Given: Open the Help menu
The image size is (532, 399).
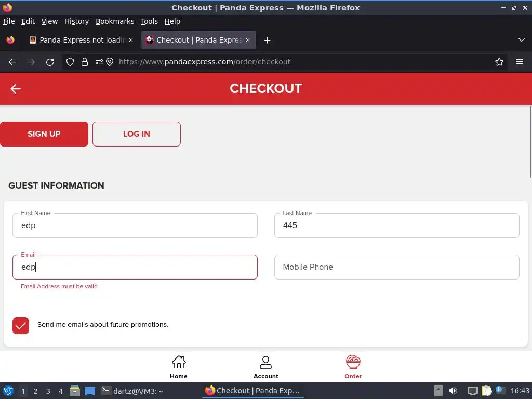Looking at the screenshot, I should pyautogui.click(x=172, y=21).
